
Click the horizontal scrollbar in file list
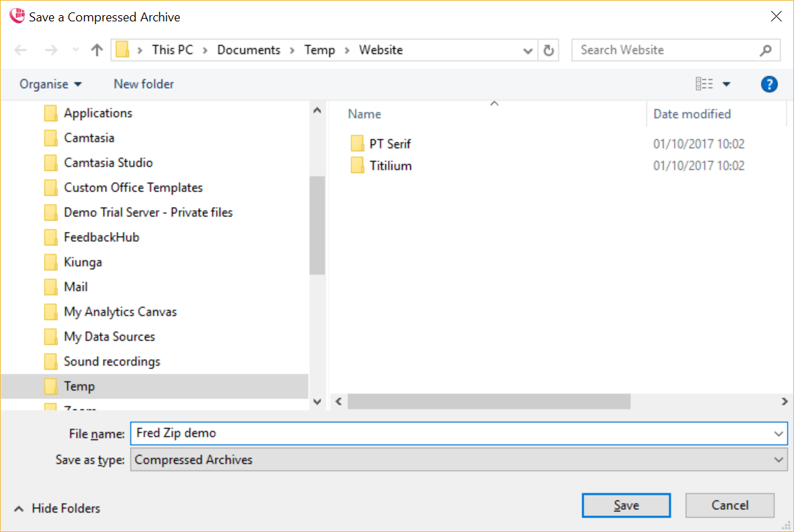[x=489, y=401]
